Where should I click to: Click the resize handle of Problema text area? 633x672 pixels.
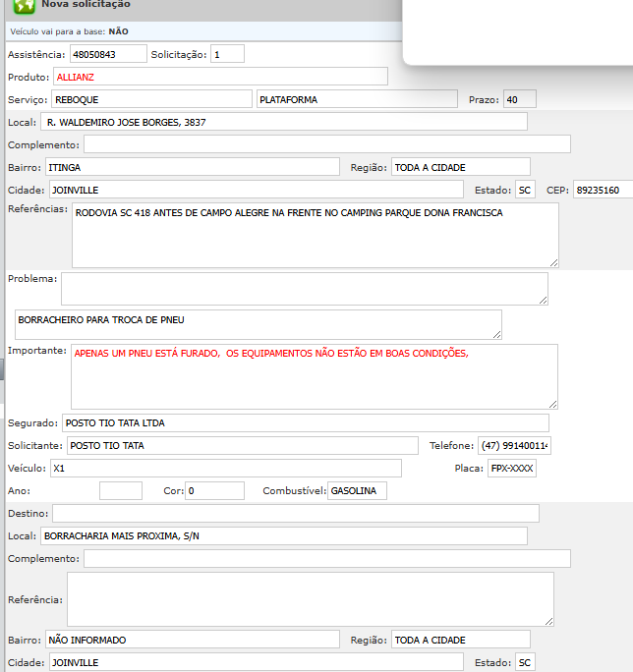543,300
